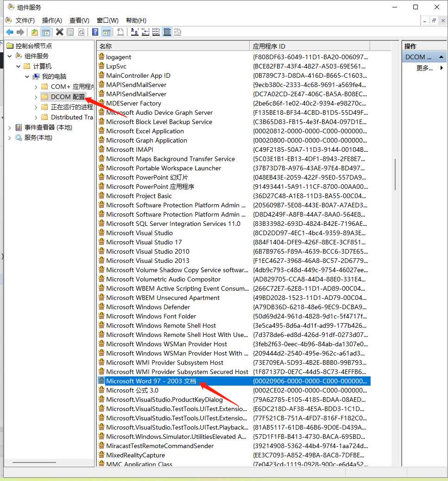Minimize the inner MMC child window
Viewport: 448px width, 481px height.
click(425, 21)
